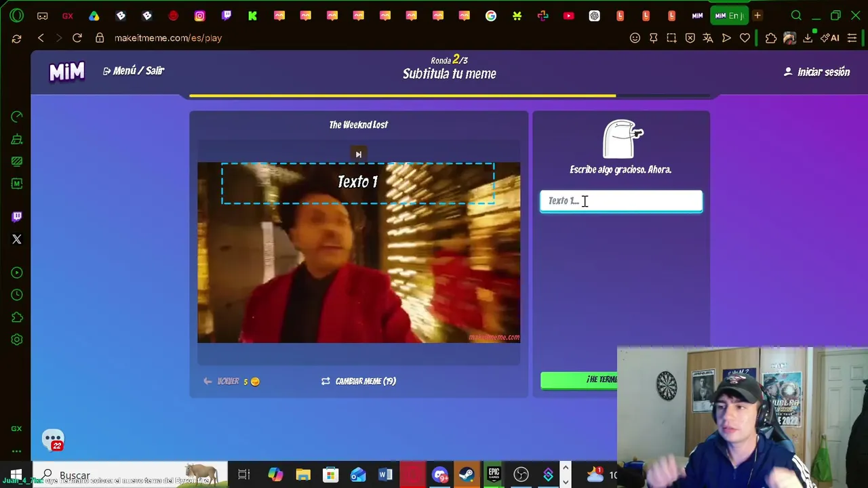Open browser downloads panel
868x488 pixels.
coord(808,38)
